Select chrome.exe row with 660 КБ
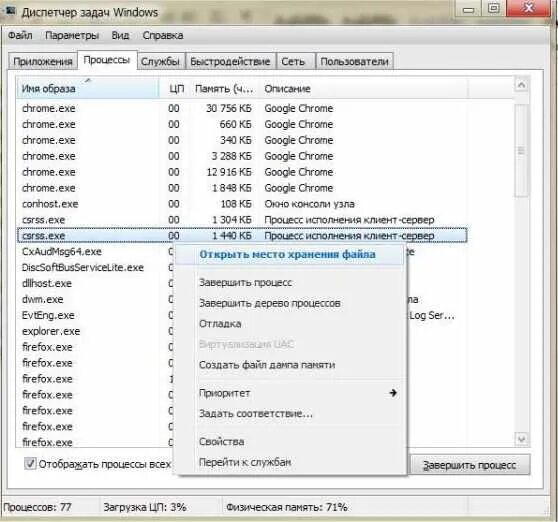Viewport: 558px width, 522px height. pyautogui.click(x=242, y=124)
